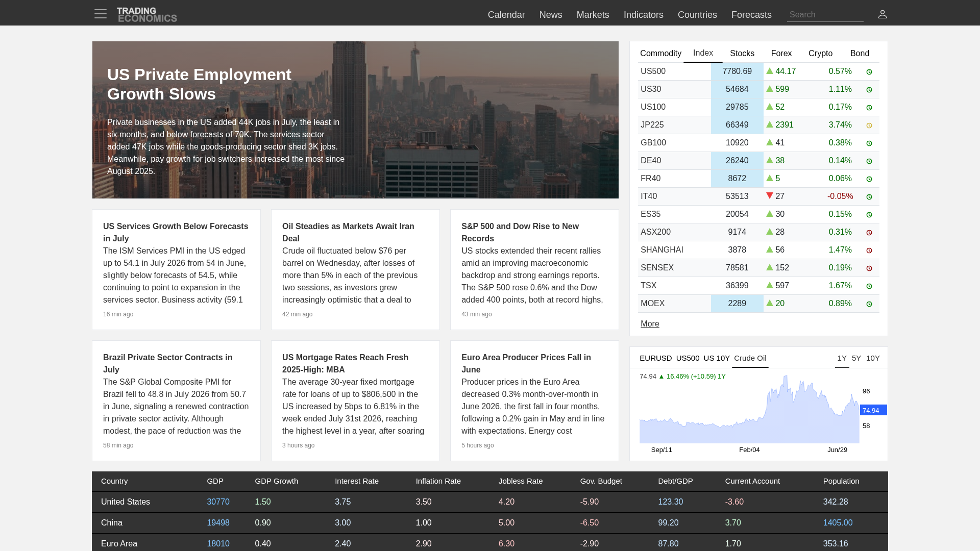The height and width of the screenshot is (551, 980).
Task: Click the Trading Economics logo
Action: coord(147,14)
